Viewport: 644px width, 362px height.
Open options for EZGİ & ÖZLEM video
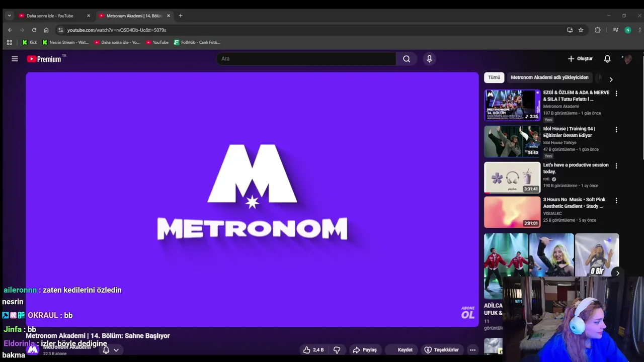click(616, 94)
